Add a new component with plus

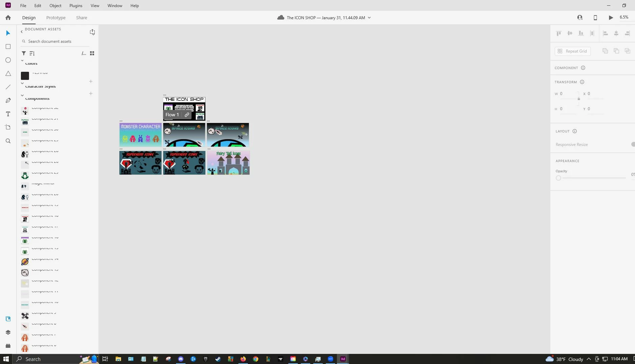(x=91, y=93)
